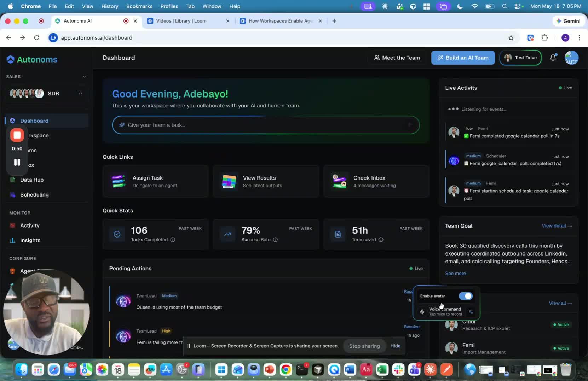Open the Chrome History menu
The height and width of the screenshot is (381, 588).
[x=110, y=6]
